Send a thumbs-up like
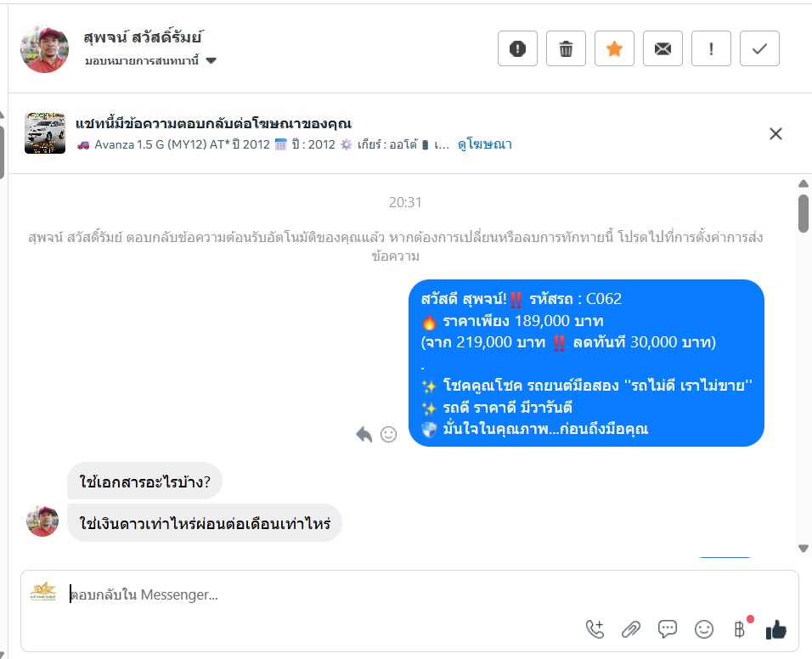 click(x=775, y=629)
